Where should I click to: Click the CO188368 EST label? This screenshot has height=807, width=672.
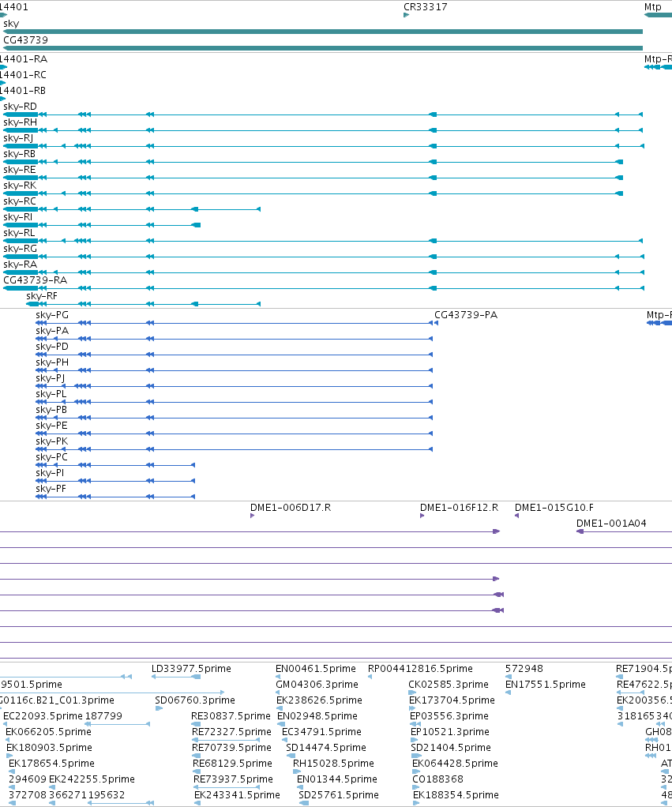coord(438,779)
